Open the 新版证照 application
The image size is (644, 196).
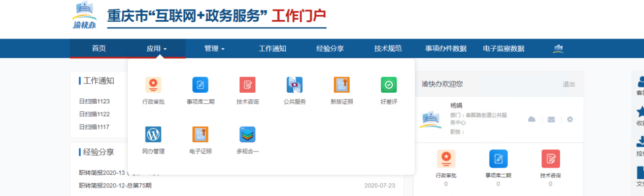click(342, 85)
